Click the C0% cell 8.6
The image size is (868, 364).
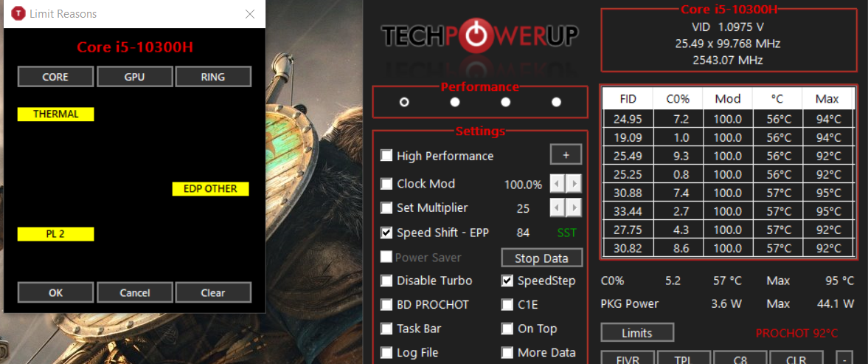click(x=678, y=248)
